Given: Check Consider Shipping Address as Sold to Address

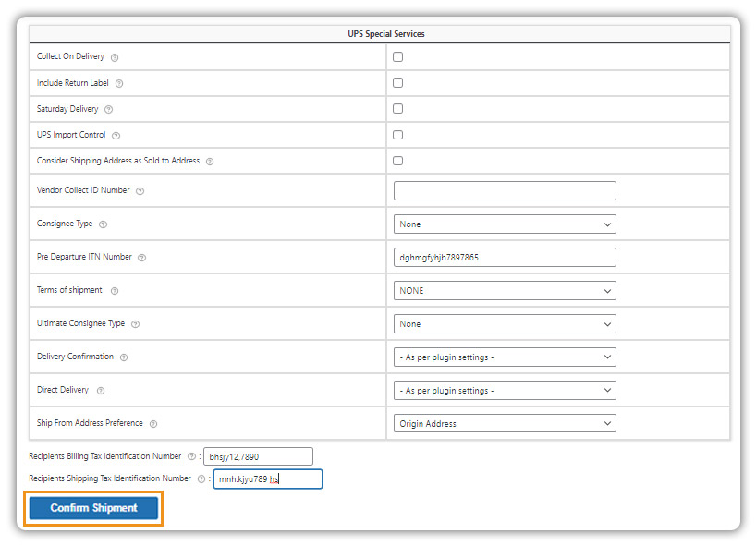Looking at the screenshot, I should coord(397,161).
